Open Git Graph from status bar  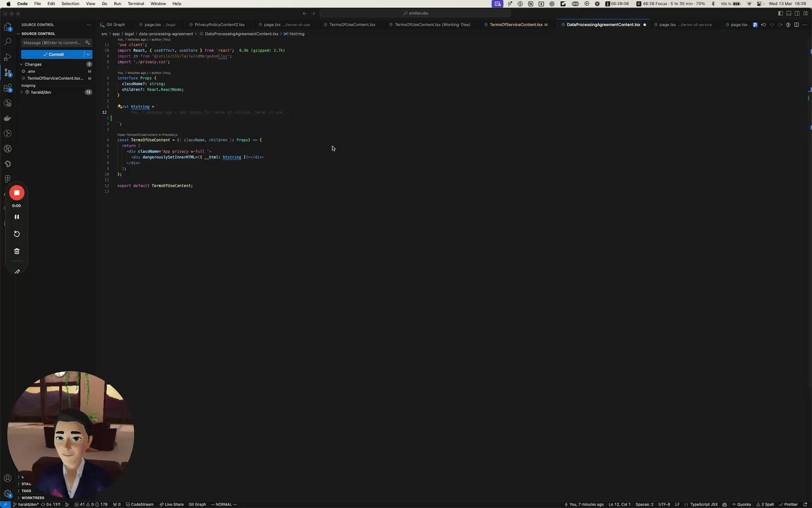tap(197, 504)
